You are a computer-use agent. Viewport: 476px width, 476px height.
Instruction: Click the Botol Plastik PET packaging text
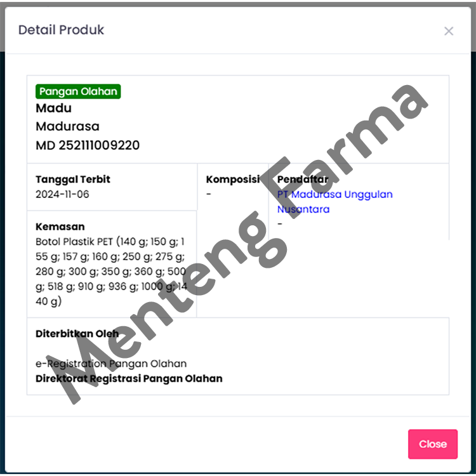tap(111, 271)
